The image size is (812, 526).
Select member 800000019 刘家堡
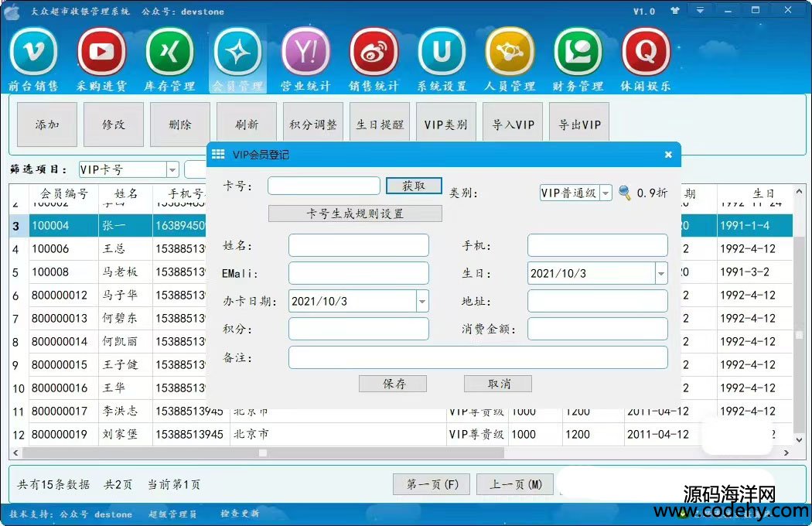click(401, 434)
